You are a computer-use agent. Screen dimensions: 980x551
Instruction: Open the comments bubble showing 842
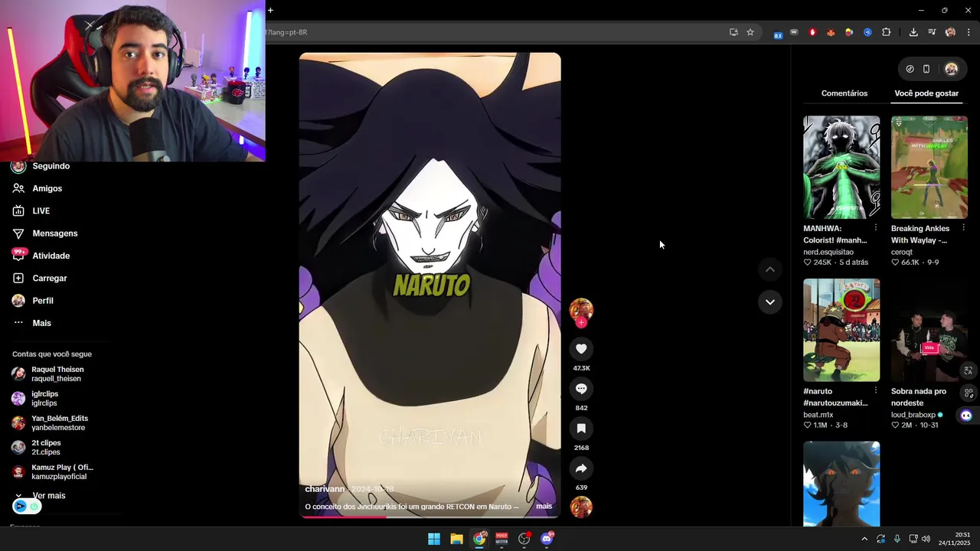click(581, 389)
